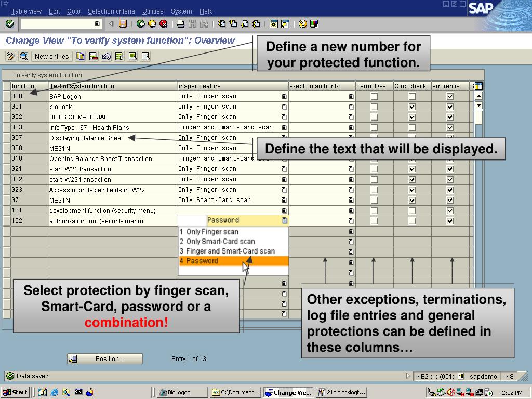Screen dimensions: 532x399
Task: Go to Last page using toolbar icon
Action: click(256, 24)
